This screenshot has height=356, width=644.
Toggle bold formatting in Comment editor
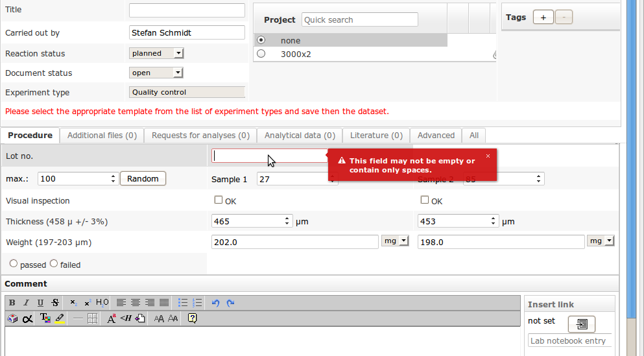tap(12, 303)
